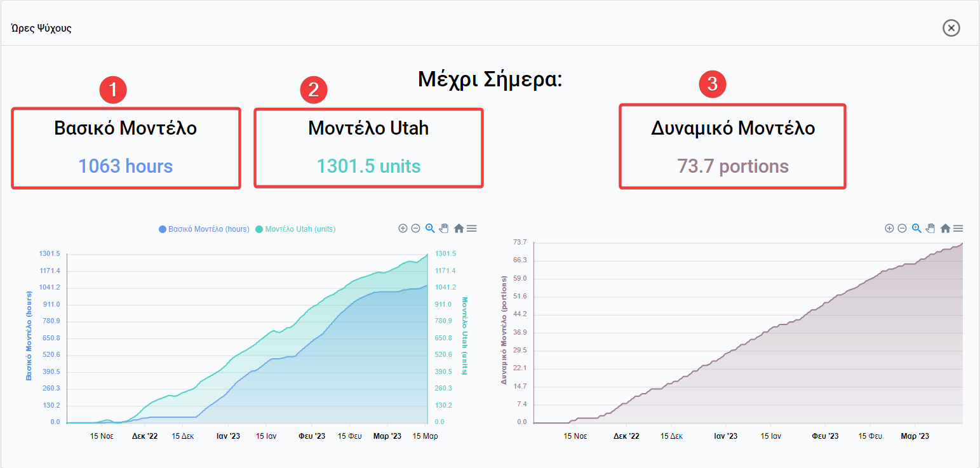Click the Φευ '23 label on right chart axis
The image size is (980, 468).
(825, 436)
